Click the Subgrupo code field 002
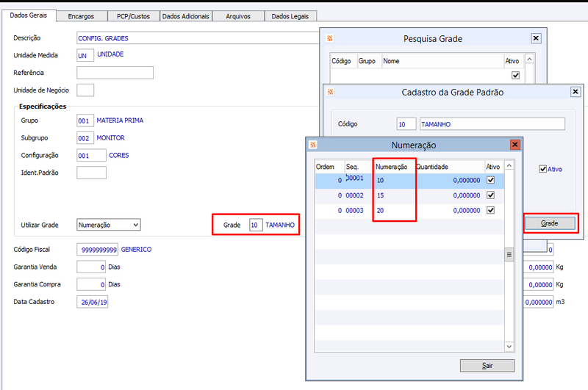588x390 pixels. pyautogui.click(x=85, y=138)
